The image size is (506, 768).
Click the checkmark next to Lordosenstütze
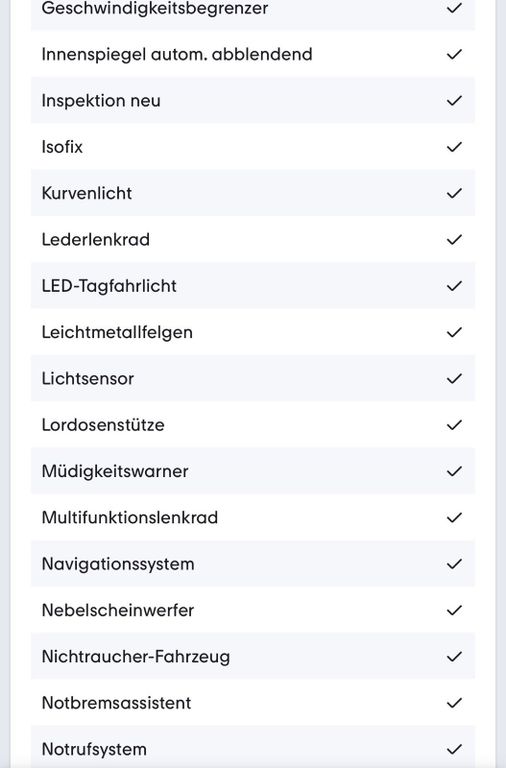(454, 425)
